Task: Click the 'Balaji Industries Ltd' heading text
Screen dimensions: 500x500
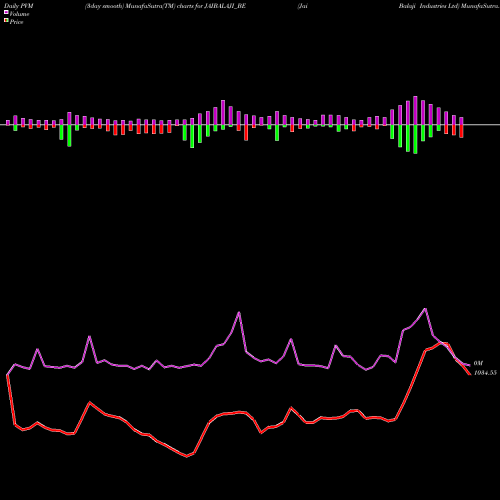Action: pyautogui.click(x=428, y=6)
